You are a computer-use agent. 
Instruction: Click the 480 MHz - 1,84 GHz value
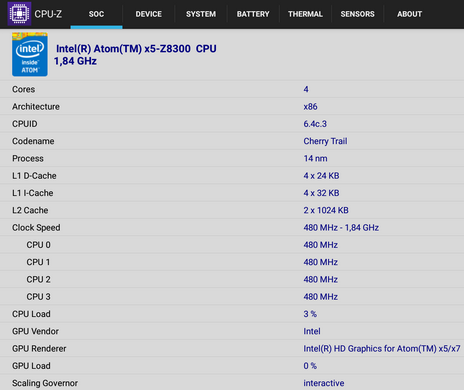tap(341, 228)
